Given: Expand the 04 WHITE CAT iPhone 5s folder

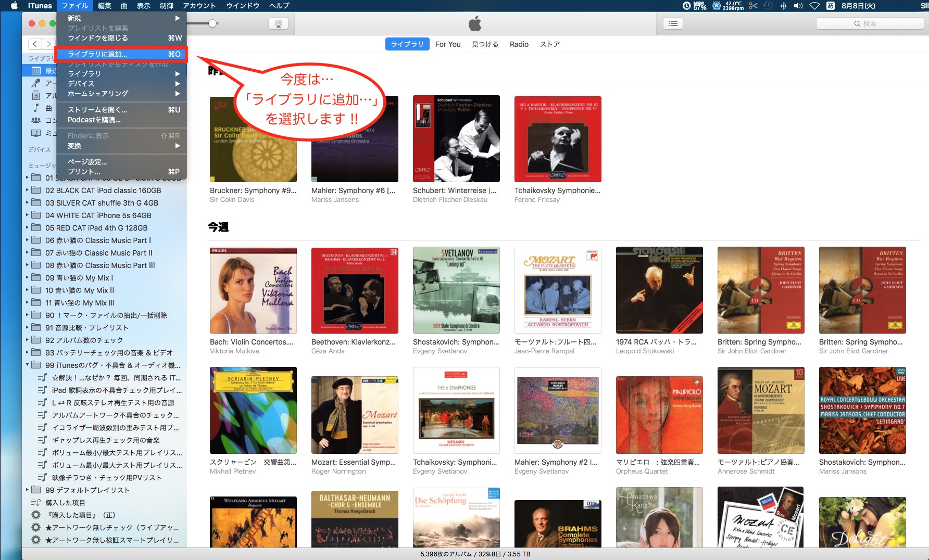Looking at the screenshot, I should pos(27,215).
